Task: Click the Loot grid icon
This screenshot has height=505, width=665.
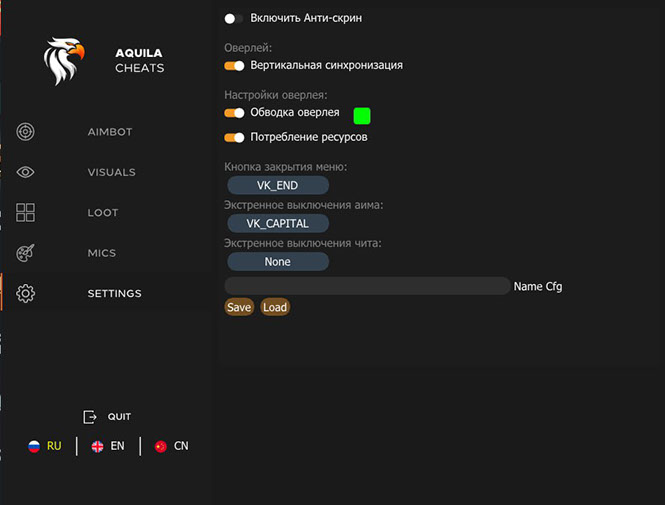Action: pos(26,213)
